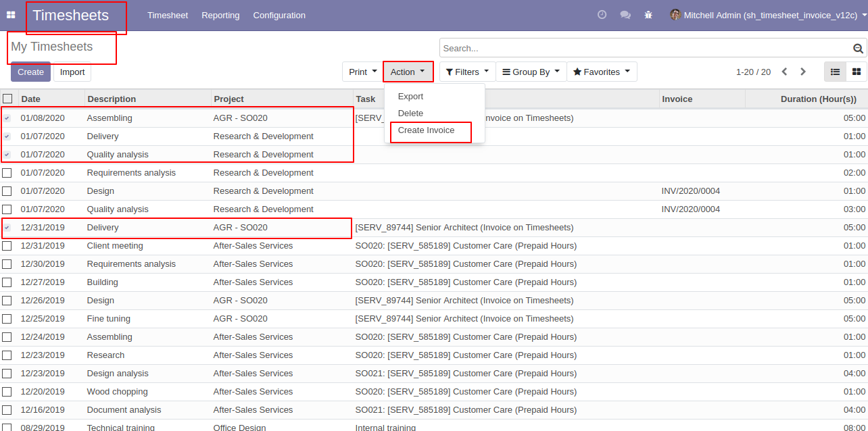Uncheck the 01/07/2020 Delivery row checkbox

(x=7, y=136)
